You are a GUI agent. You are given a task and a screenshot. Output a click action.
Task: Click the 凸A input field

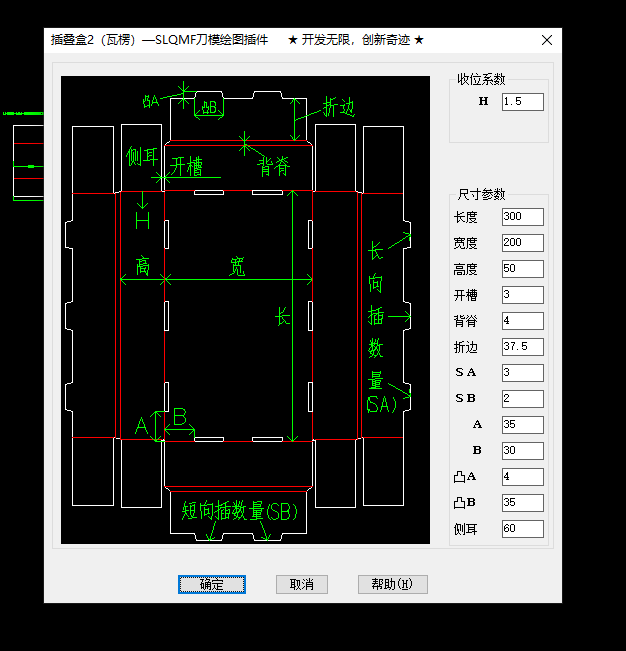point(522,477)
